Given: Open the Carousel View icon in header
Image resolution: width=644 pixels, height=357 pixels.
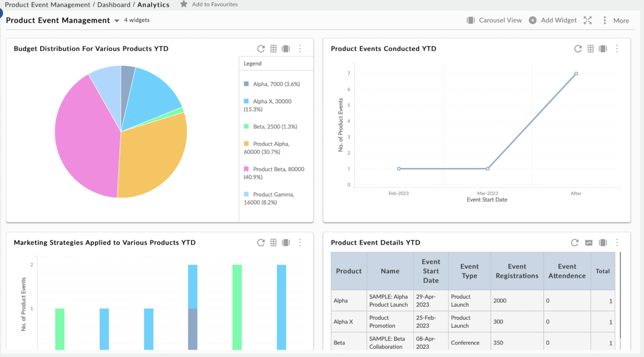Looking at the screenshot, I should (x=471, y=20).
